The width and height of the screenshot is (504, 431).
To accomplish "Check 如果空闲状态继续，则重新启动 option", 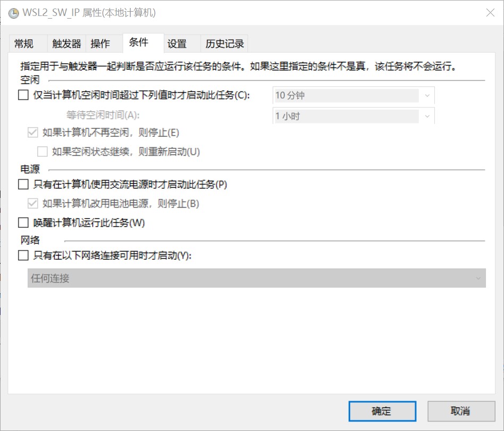I will point(43,151).
